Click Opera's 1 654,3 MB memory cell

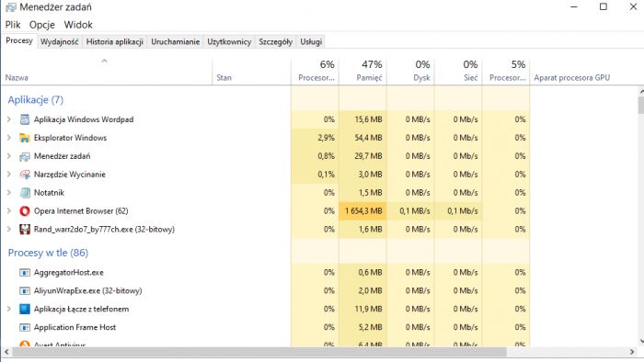(363, 210)
